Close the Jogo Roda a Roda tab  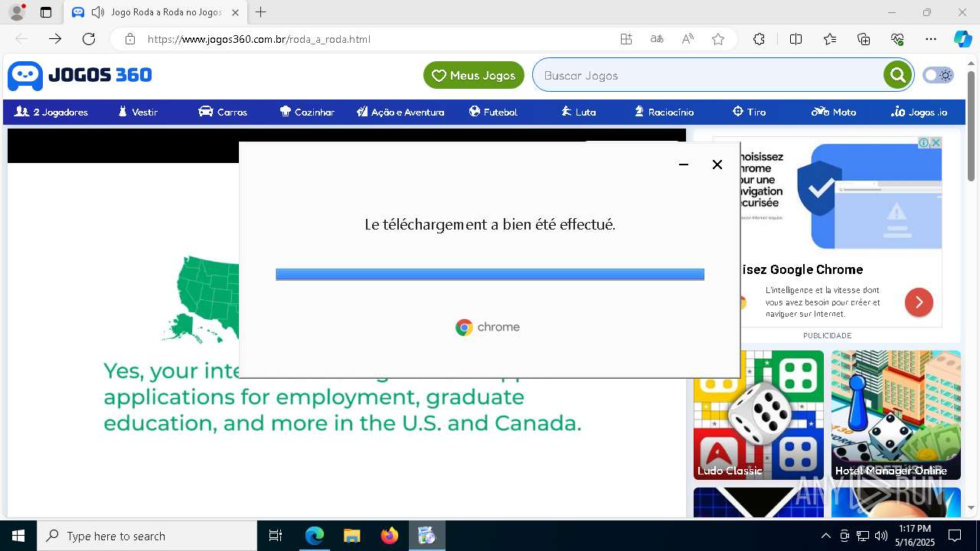point(235,12)
